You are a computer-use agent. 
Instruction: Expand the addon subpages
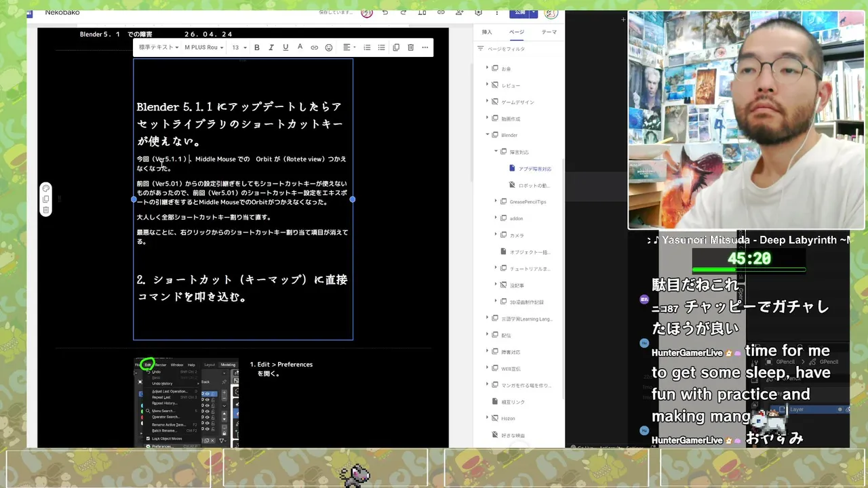click(496, 218)
